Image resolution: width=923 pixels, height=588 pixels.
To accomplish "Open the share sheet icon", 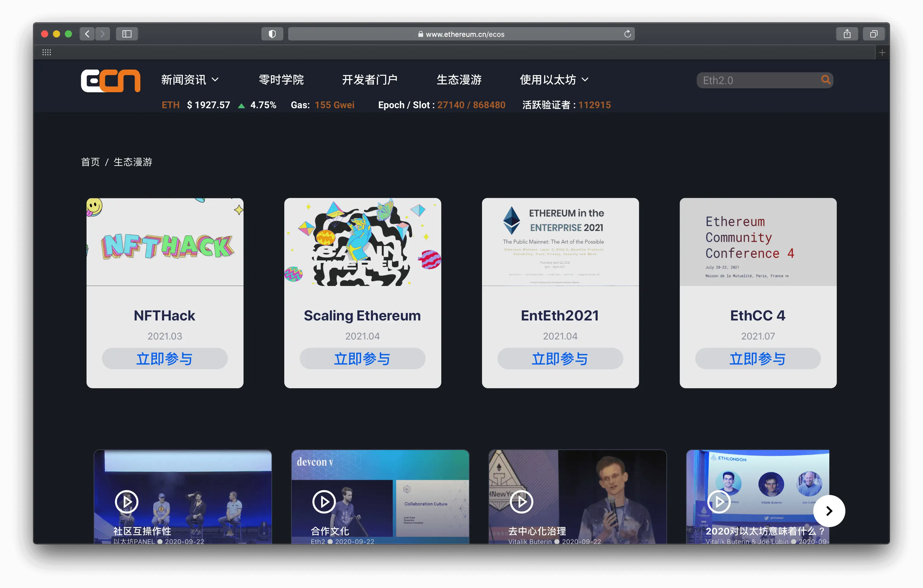I will [x=847, y=34].
